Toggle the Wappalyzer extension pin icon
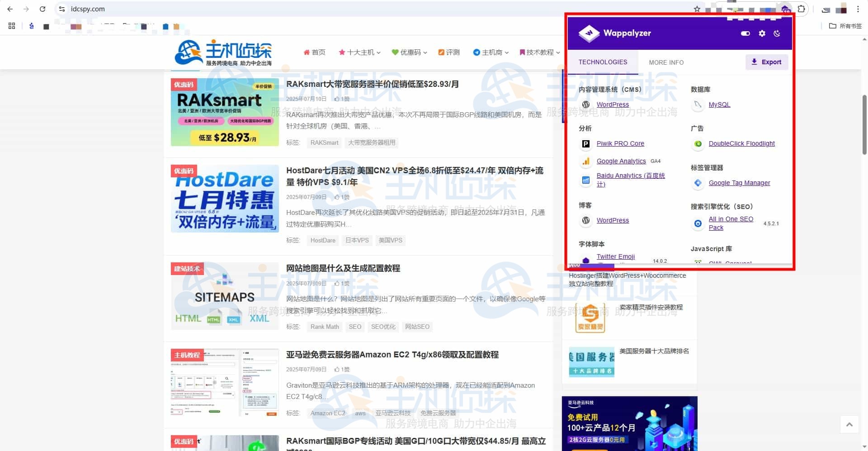The width and height of the screenshot is (868, 451). (x=785, y=9)
